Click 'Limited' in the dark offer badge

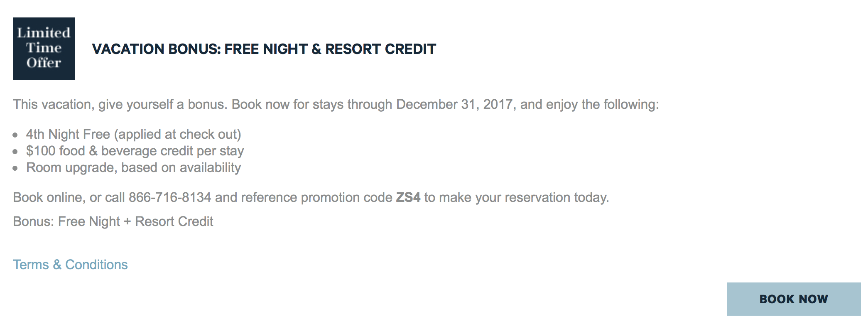tap(44, 33)
